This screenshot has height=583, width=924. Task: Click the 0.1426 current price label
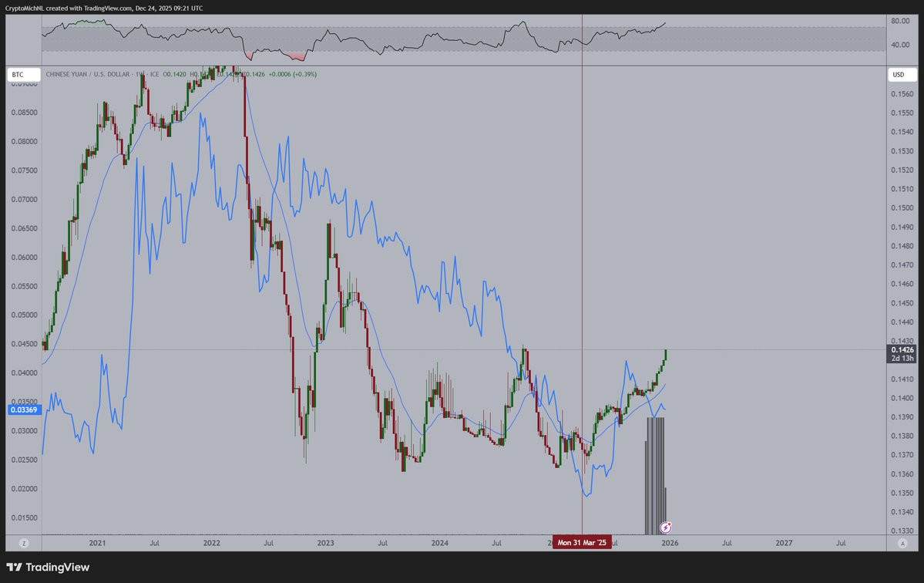[x=902, y=349]
